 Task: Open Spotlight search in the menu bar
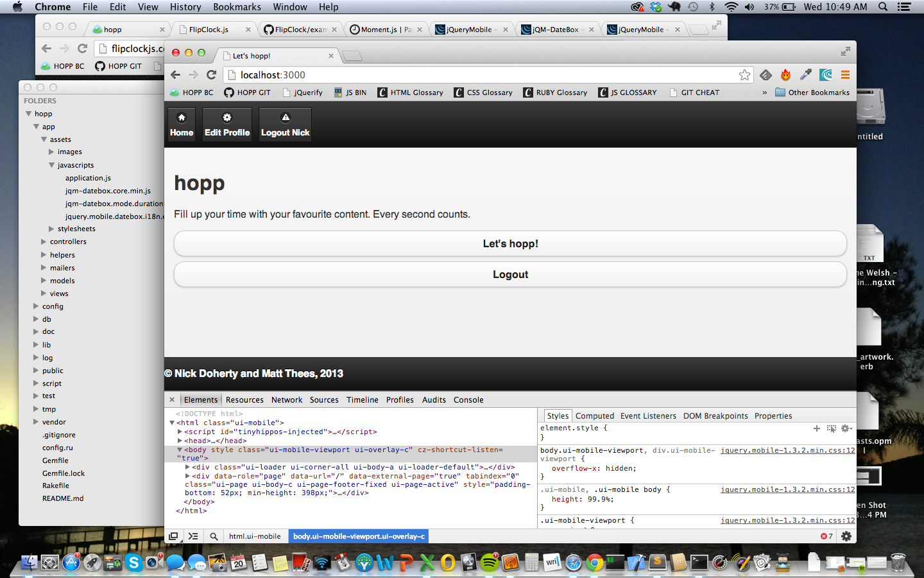coord(883,7)
